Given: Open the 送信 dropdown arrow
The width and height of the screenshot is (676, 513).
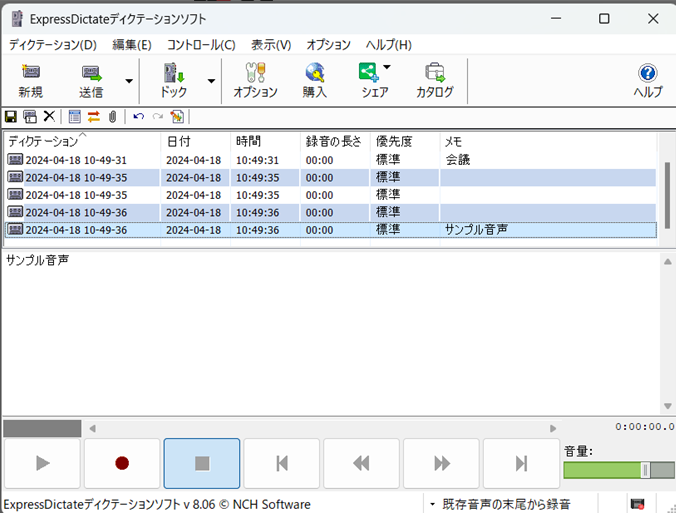Looking at the screenshot, I should click(129, 81).
